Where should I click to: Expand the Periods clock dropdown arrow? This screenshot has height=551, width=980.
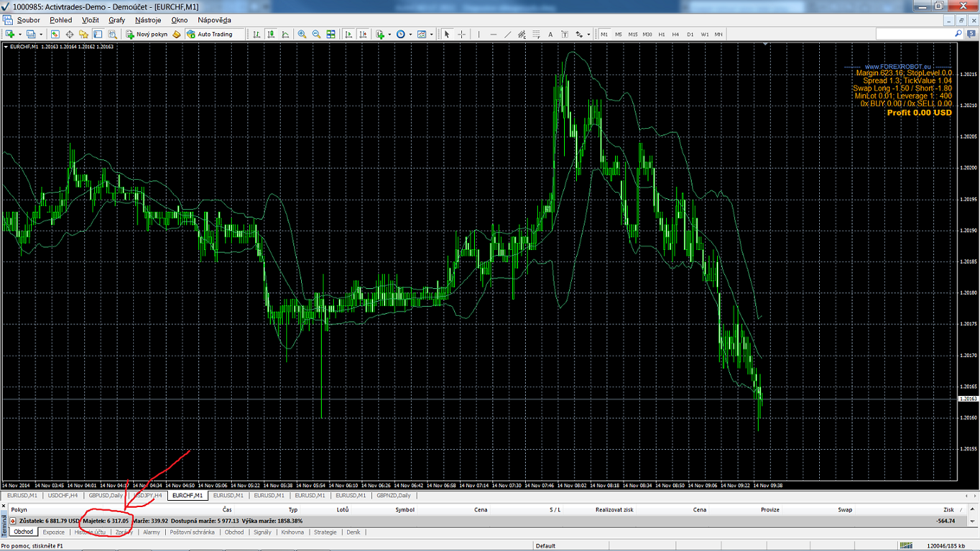click(x=410, y=34)
